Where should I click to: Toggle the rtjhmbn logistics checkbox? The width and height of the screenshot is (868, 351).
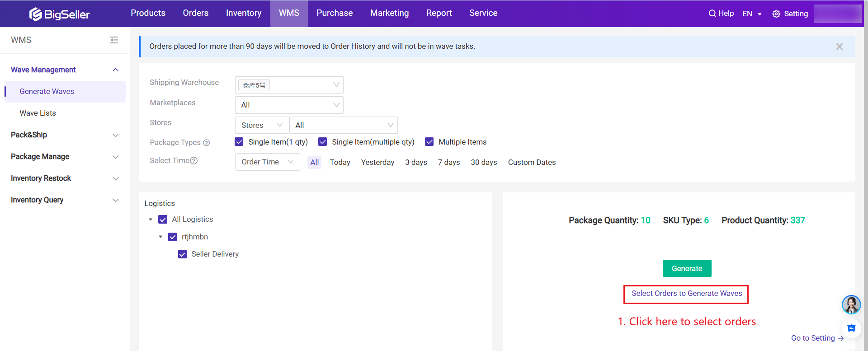173,237
